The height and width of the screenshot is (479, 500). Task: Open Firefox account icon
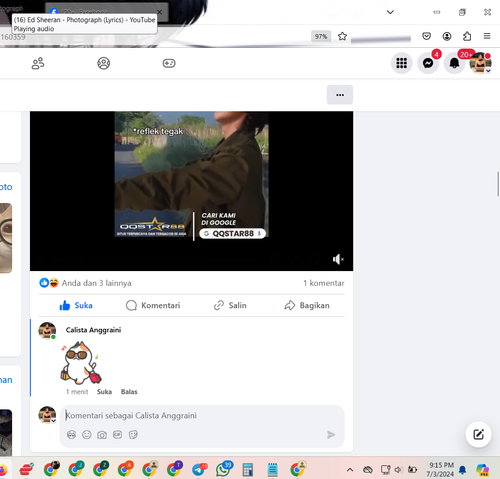447,36
